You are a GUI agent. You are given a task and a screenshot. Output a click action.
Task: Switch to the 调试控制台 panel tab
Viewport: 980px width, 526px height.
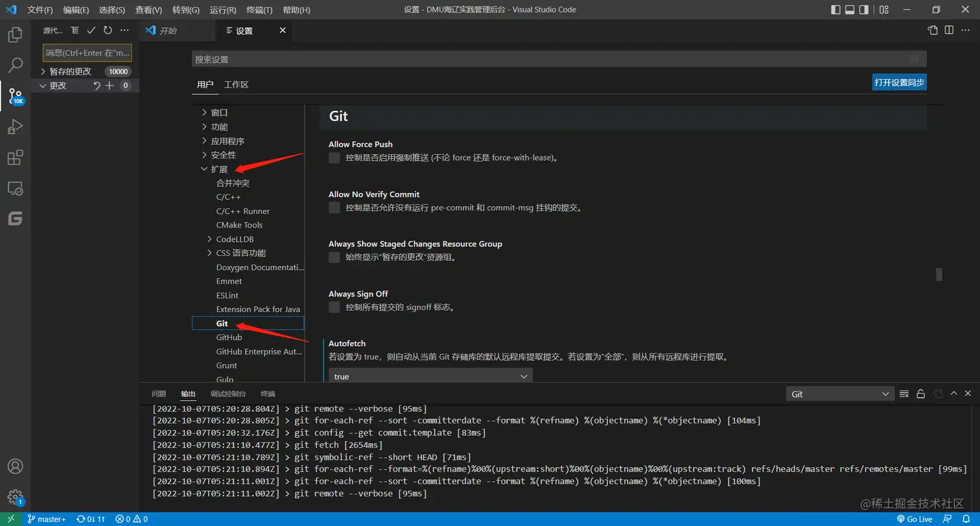(x=228, y=394)
